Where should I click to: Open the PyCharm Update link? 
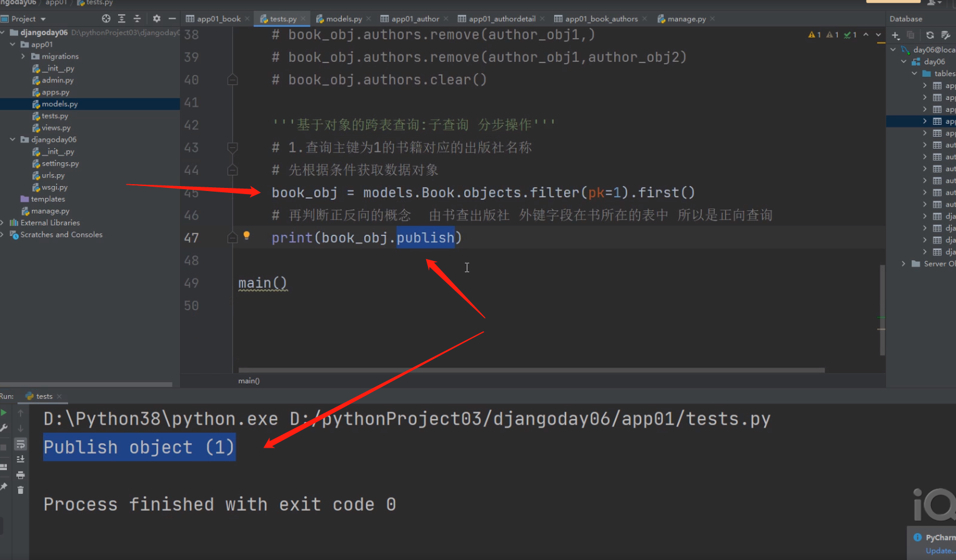click(x=940, y=551)
